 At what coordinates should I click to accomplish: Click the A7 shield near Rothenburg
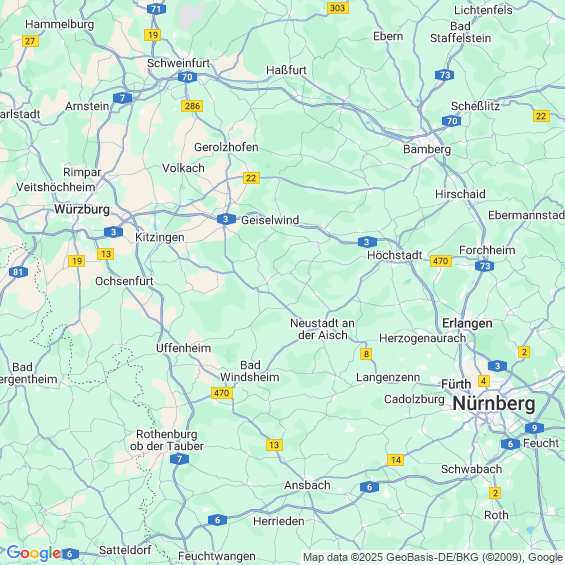click(179, 459)
